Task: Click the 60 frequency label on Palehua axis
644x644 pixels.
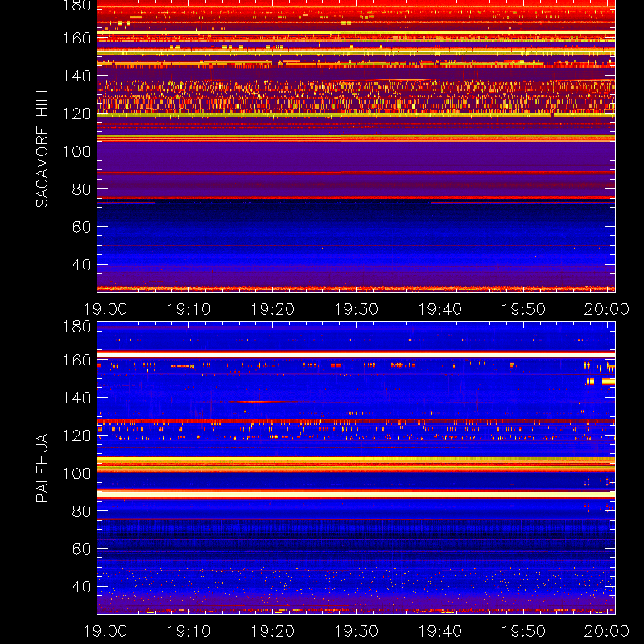Action: pyautogui.click(x=82, y=549)
